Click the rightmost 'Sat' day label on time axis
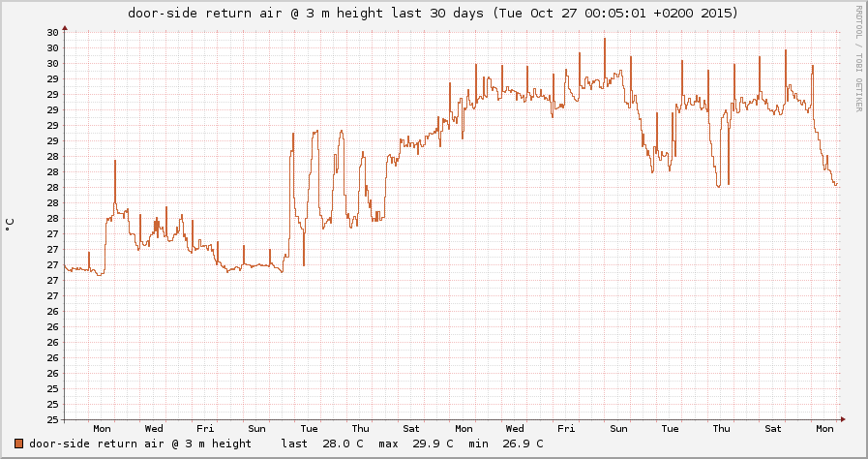 tap(773, 429)
